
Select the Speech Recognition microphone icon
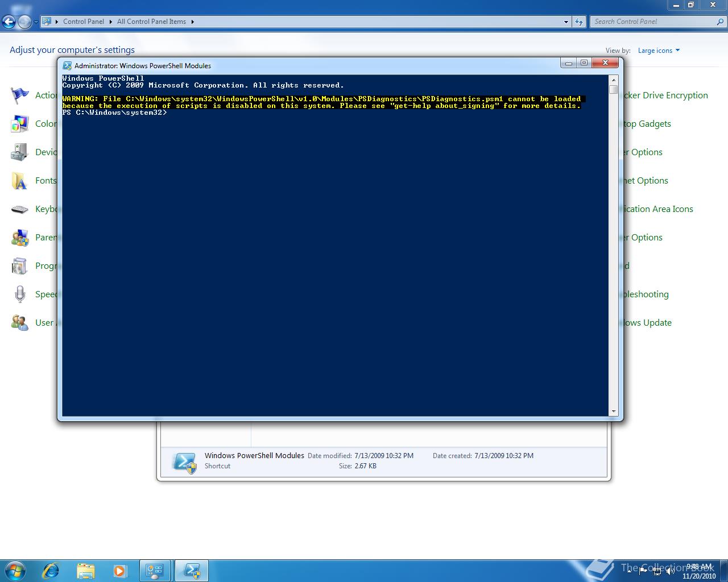pos(19,294)
